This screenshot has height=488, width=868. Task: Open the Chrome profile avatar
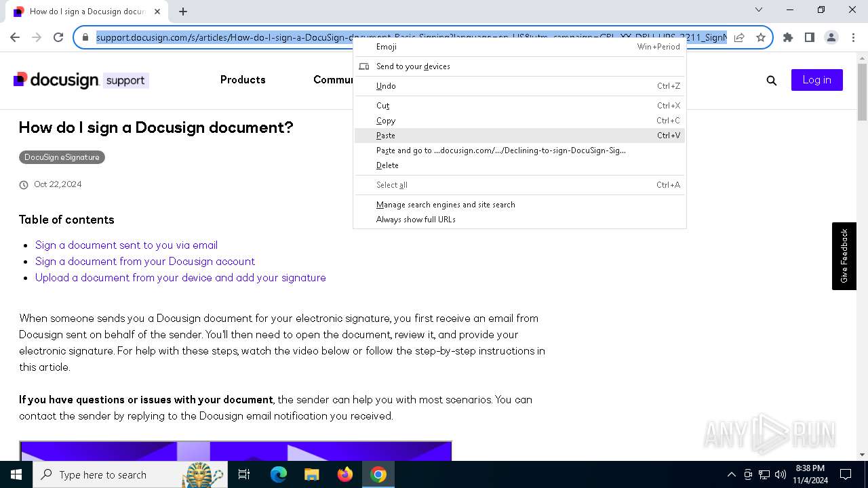831,37
